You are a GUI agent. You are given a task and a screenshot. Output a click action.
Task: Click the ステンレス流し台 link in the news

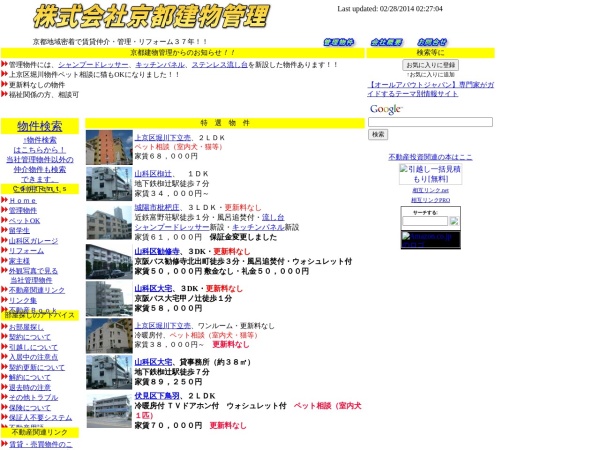[220, 65]
